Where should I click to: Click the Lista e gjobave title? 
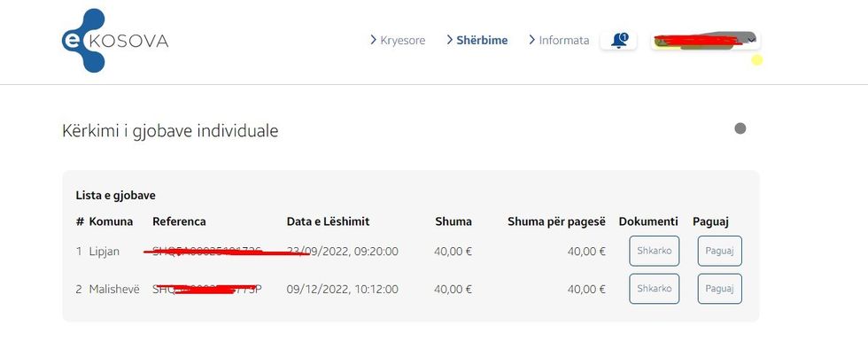(x=116, y=195)
